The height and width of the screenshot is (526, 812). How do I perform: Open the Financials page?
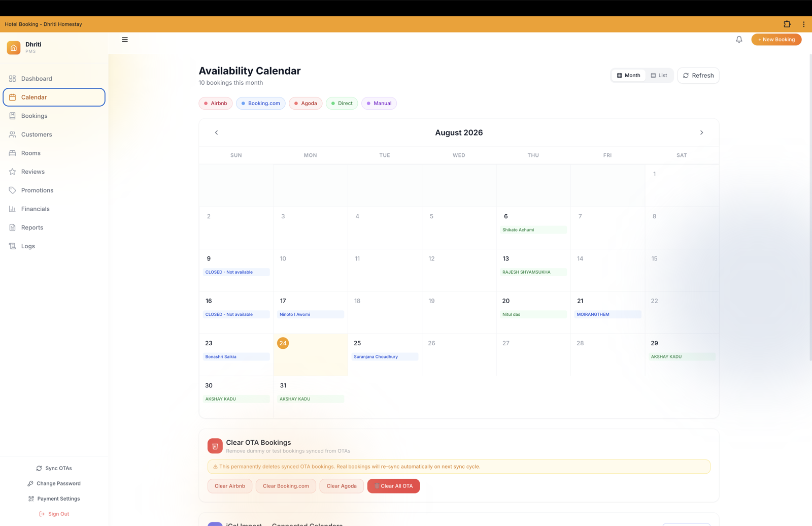[x=54, y=209]
